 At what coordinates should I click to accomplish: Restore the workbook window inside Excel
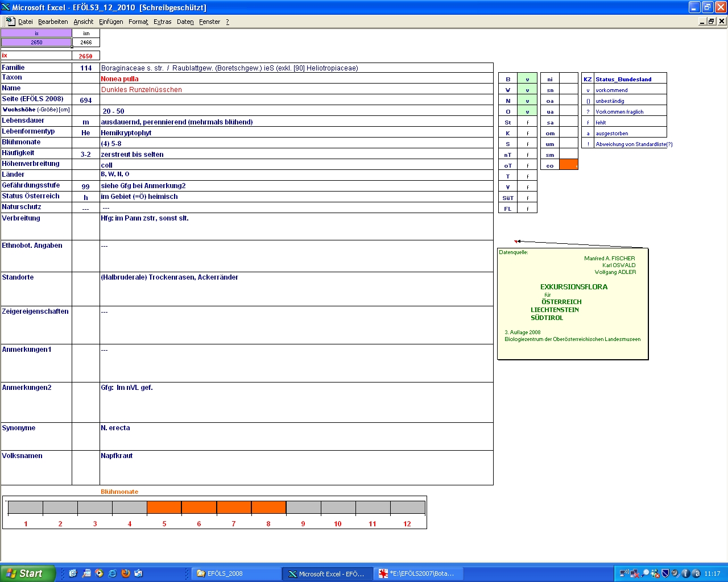tap(712, 21)
